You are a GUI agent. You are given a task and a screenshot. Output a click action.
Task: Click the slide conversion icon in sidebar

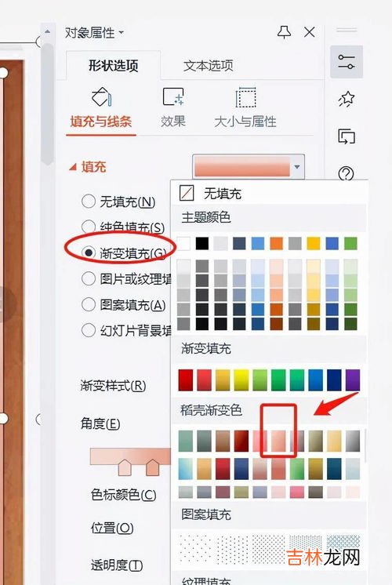[x=347, y=136]
